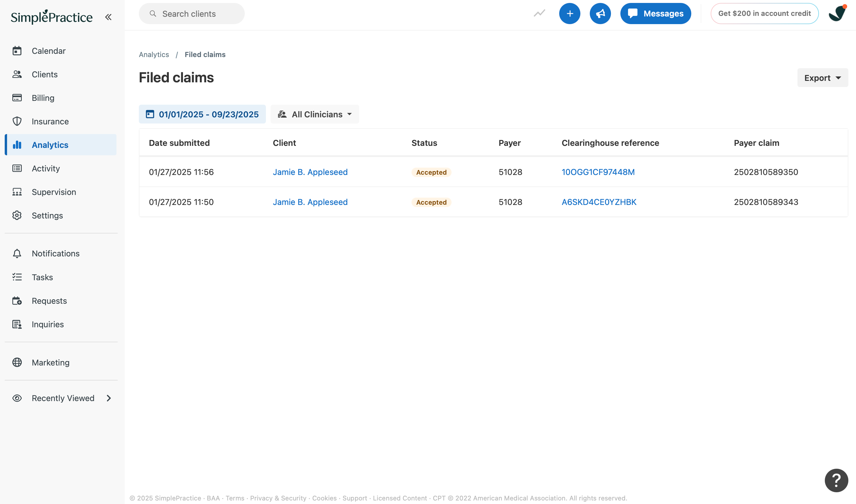Open Messages

(x=656, y=13)
